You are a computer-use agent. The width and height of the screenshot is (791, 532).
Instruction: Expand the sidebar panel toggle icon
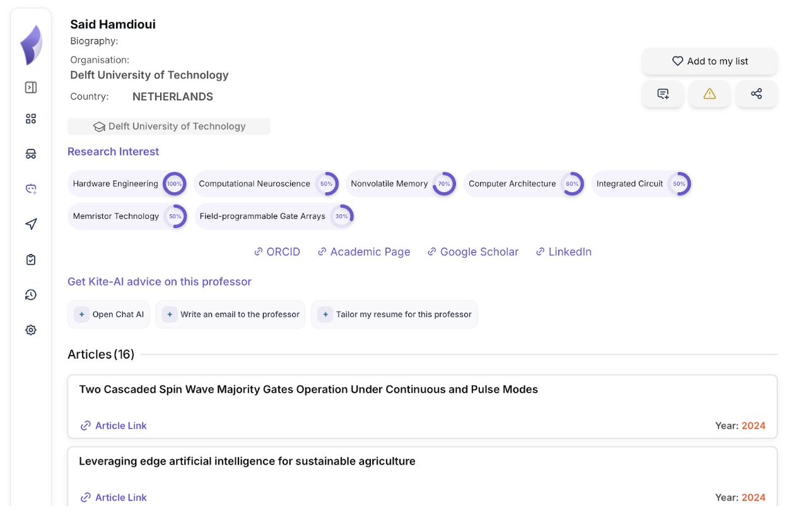31,88
